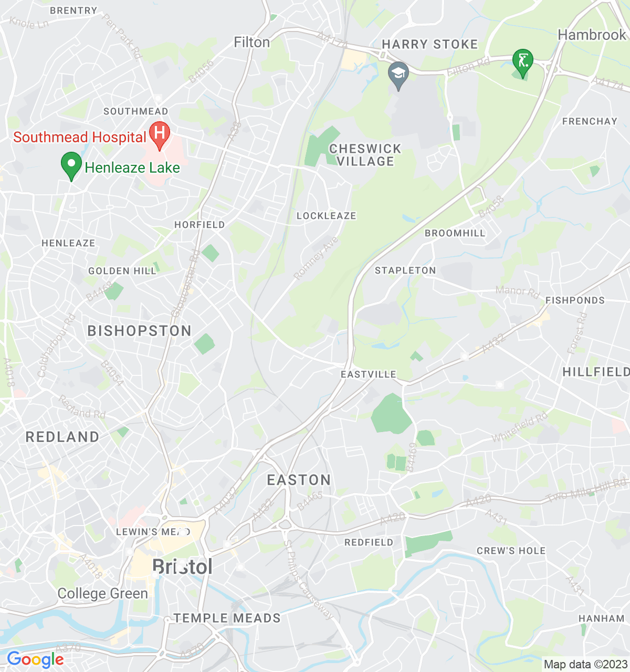Click the College Green label
This screenshot has height=672, width=630.
103,593
